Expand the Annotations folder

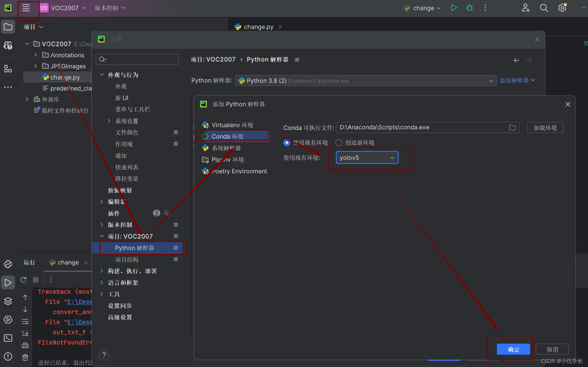tap(35, 55)
